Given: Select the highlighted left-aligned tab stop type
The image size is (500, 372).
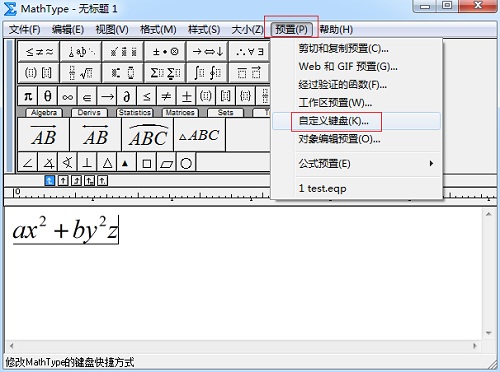Looking at the screenshot, I should (50, 181).
